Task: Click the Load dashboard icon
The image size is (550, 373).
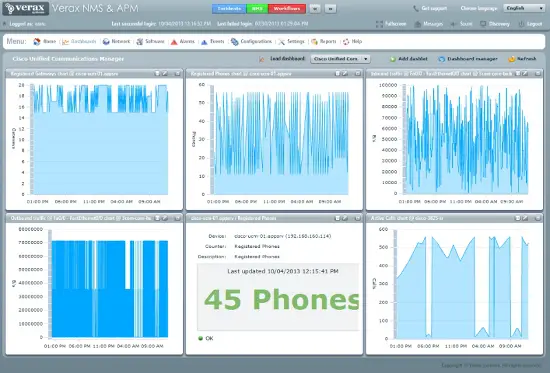Action: point(262,59)
